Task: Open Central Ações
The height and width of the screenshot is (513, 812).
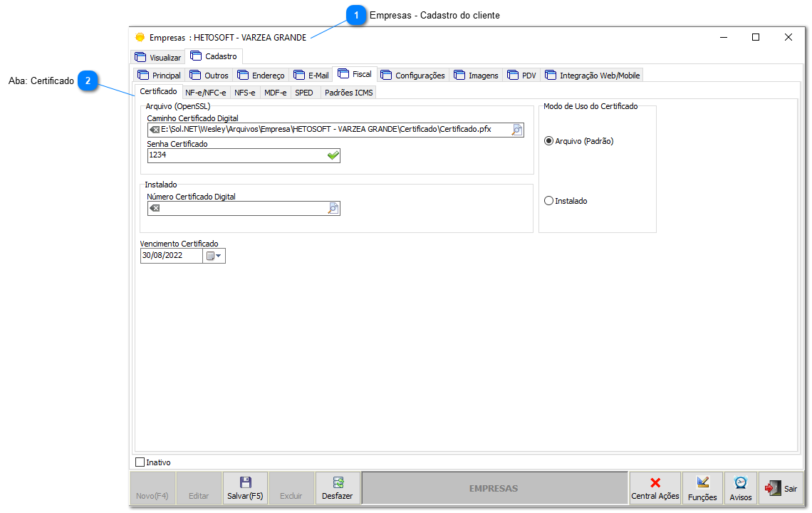Action: pos(655,488)
